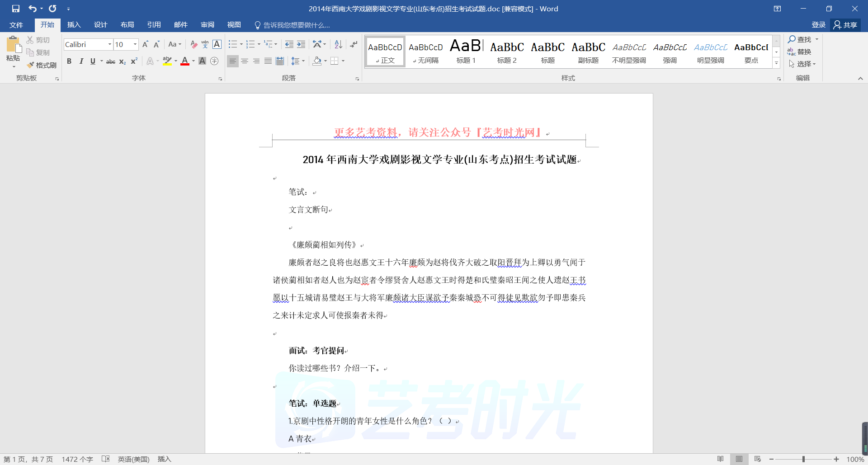The width and height of the screenshot is (868, 465).
Task: Open the 插入 (Insert) ribbon tab
Action: click(x=74, y=25)
